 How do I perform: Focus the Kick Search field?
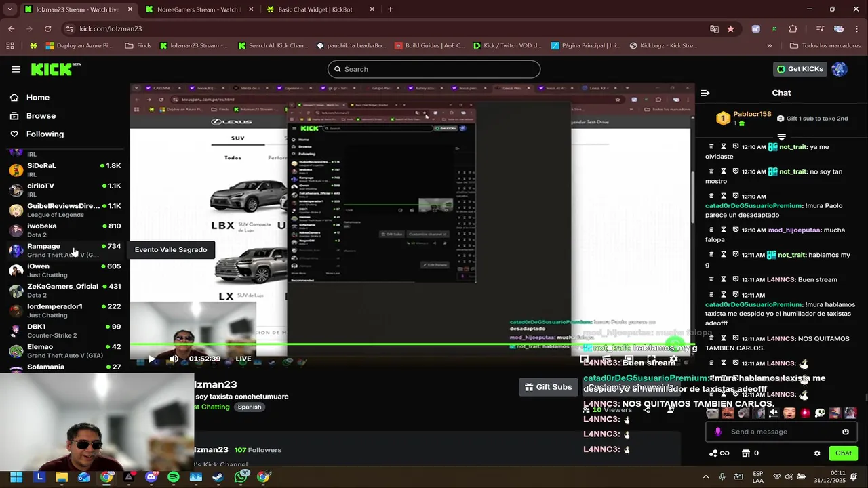click(x=434, y=69)
